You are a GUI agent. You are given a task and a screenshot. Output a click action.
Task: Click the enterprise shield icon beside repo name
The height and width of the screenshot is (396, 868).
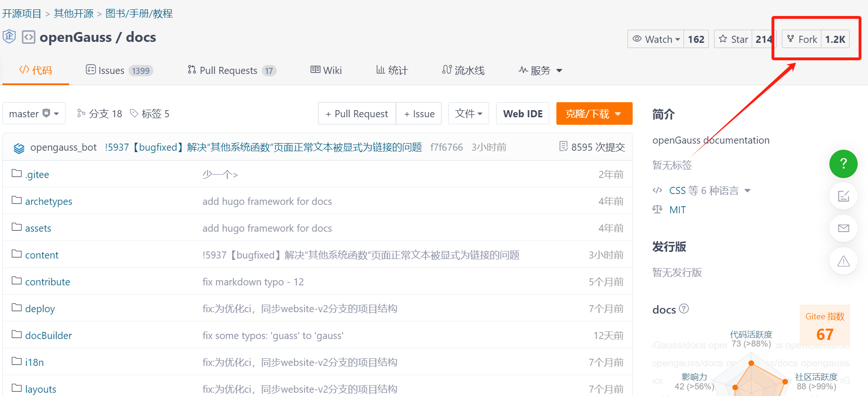(x=9, y=37)
